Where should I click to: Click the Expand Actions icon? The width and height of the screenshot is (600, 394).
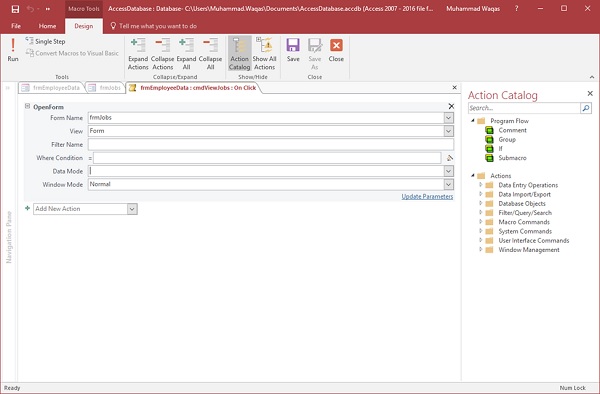pos(138,54)
